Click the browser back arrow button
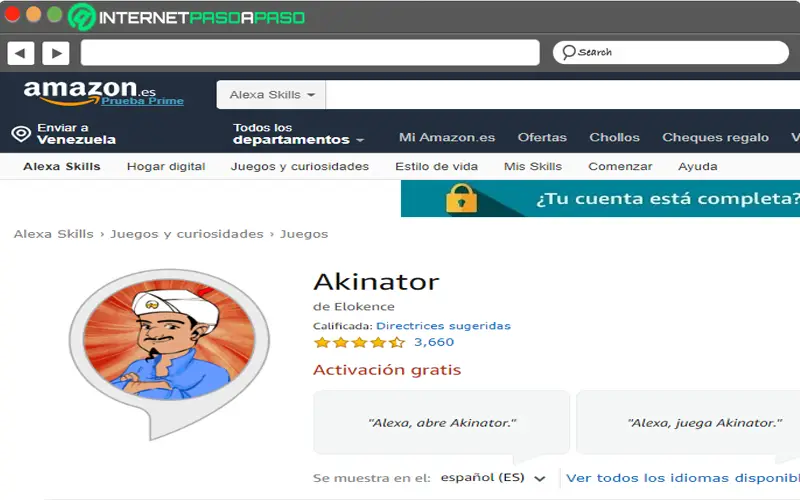 point(20,53)
